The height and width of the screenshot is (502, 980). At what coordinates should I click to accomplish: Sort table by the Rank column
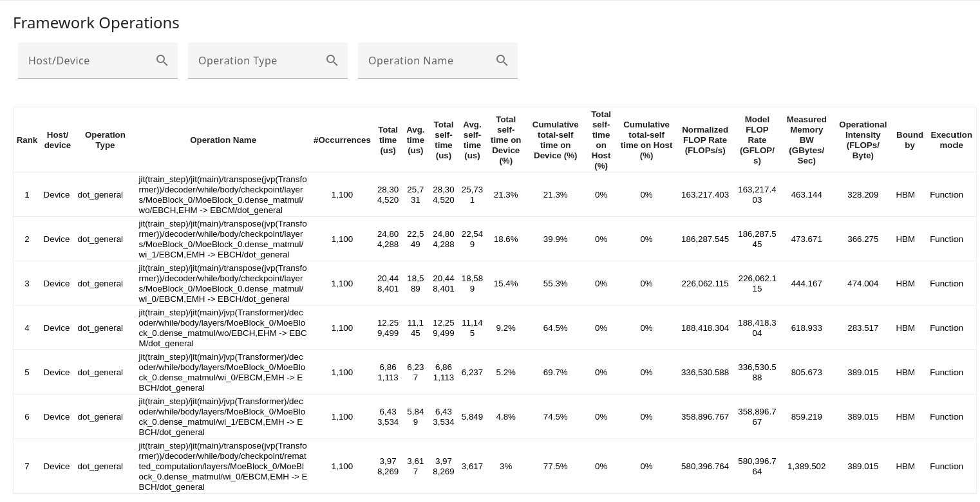coord(27,140)
